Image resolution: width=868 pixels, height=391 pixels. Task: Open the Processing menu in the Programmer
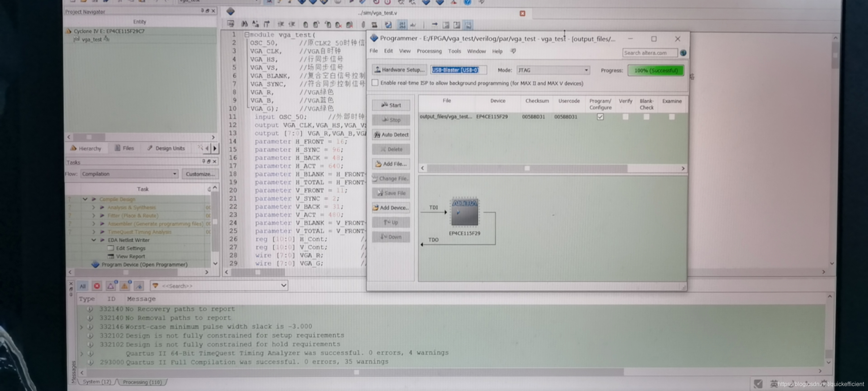(x=429, y=51)
